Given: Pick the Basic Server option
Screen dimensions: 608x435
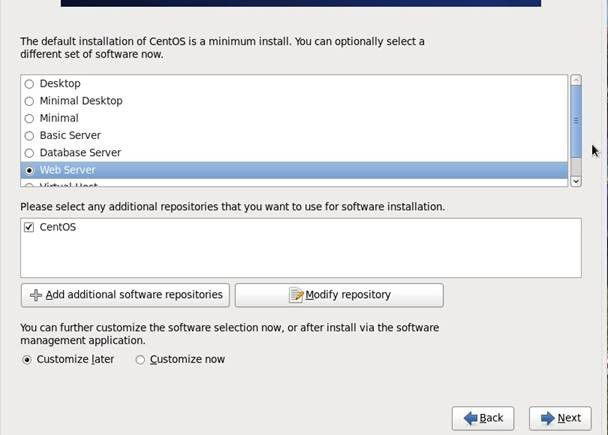Looking at the screenshot, I should (29, 136).
